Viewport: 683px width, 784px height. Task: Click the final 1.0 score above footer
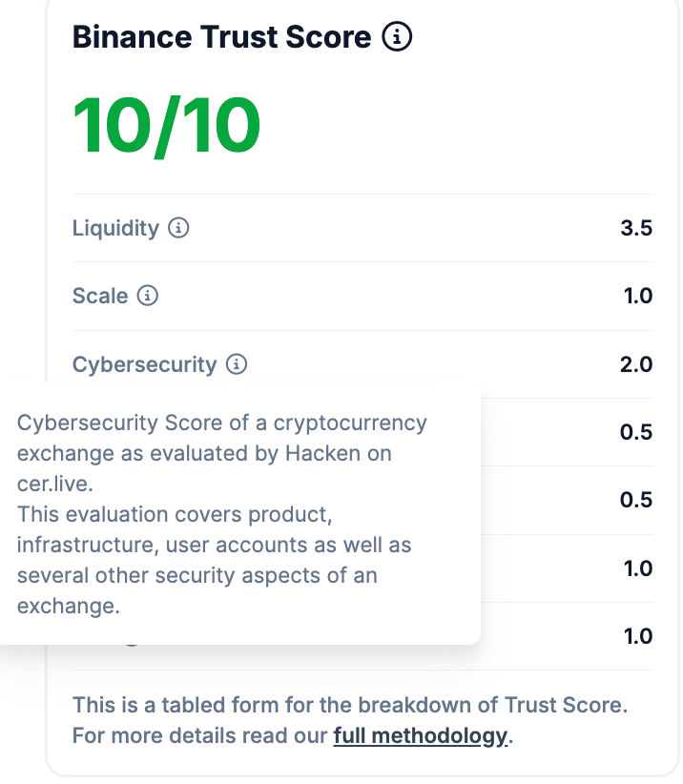pos(637,636)
